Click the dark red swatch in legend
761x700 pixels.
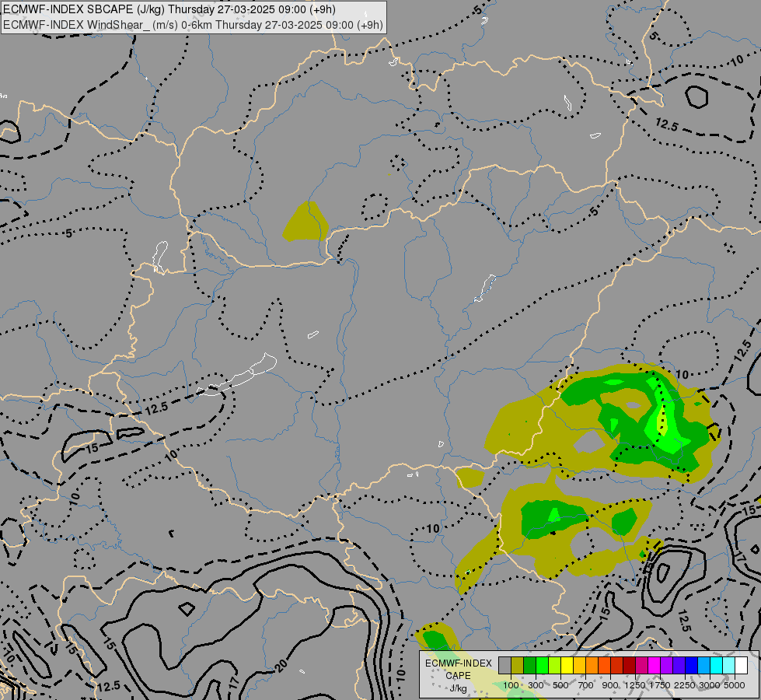pyautogui.click(x=629, y=666)
